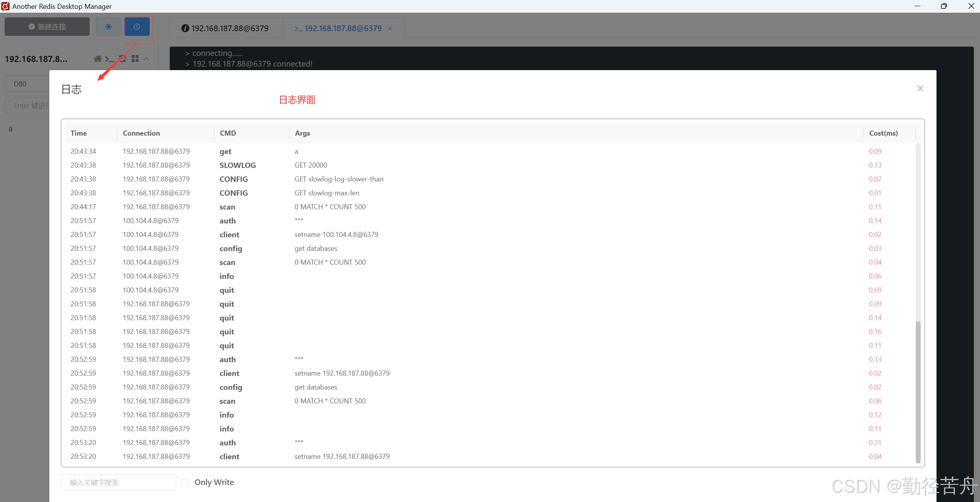Open the command log clock icon

[137, 27]
